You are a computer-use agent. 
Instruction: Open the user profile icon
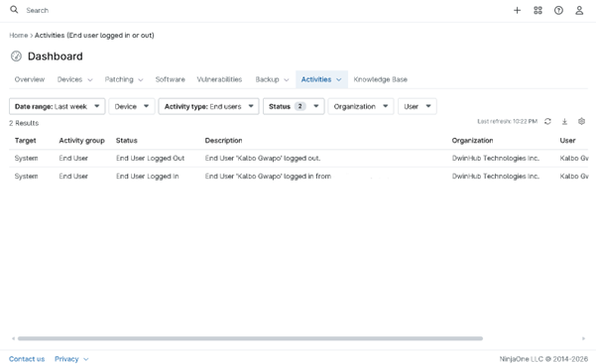[x=579, y=10]
